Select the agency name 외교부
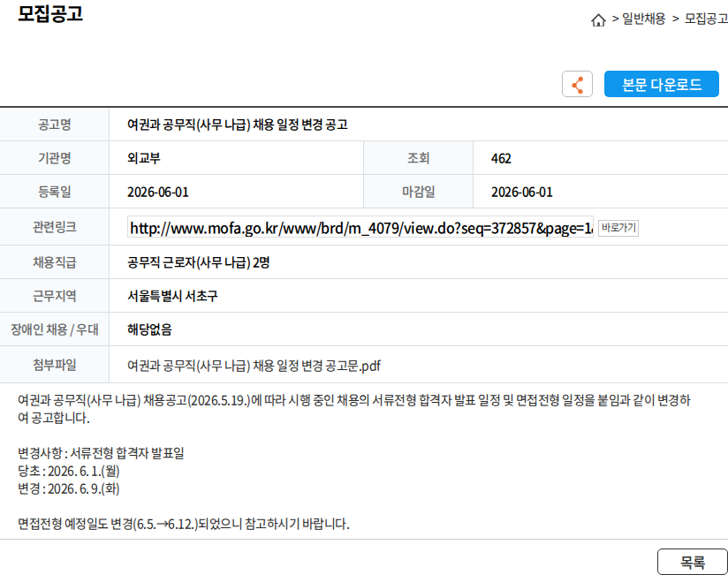The width and height of the screenshot is (728, 575). [144, 158]
